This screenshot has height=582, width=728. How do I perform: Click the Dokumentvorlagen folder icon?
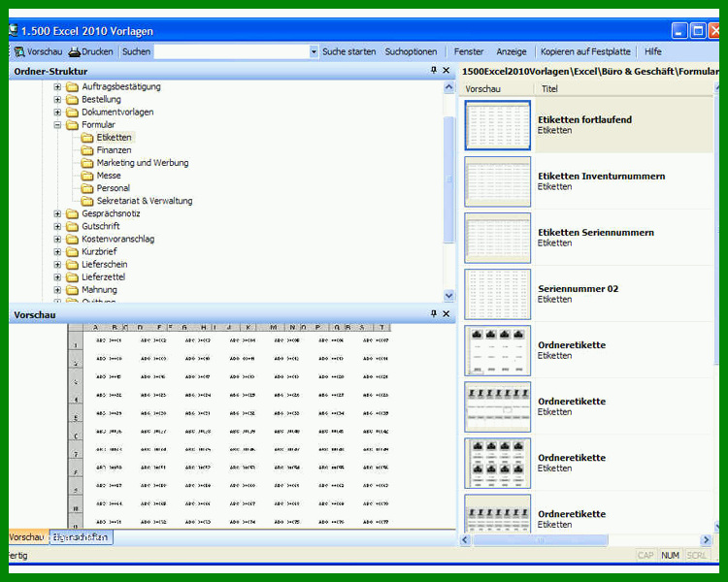point(72,113)
